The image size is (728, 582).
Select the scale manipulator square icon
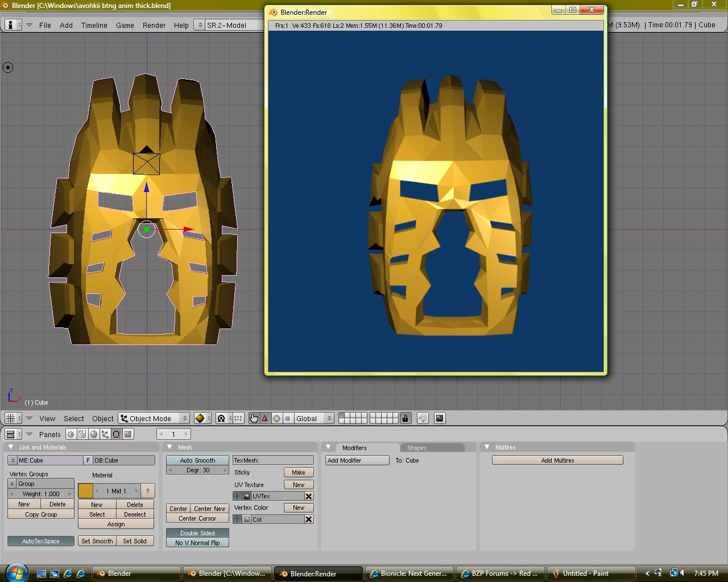[x=288, y=418]
